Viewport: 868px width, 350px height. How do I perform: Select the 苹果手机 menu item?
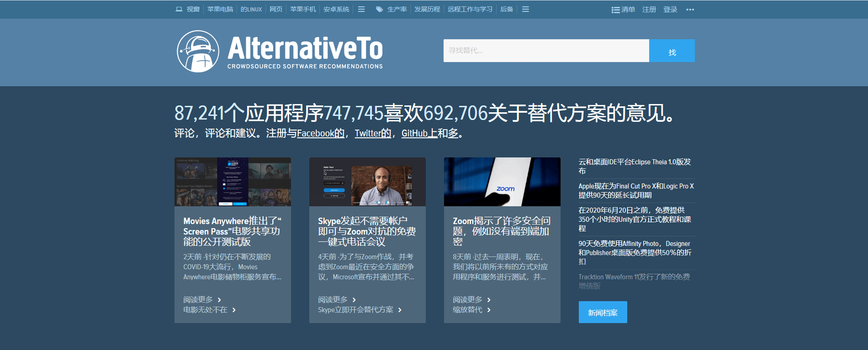coord(303,9)
